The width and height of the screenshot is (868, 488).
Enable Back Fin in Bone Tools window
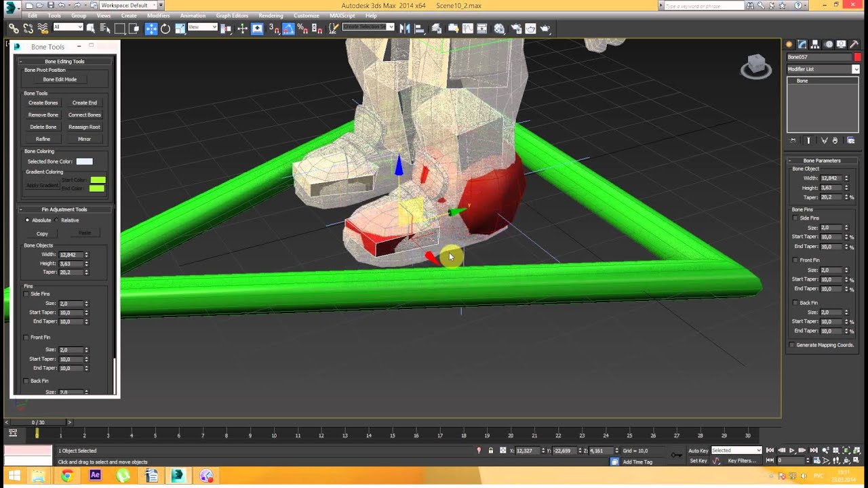click(x=26, y=381)
